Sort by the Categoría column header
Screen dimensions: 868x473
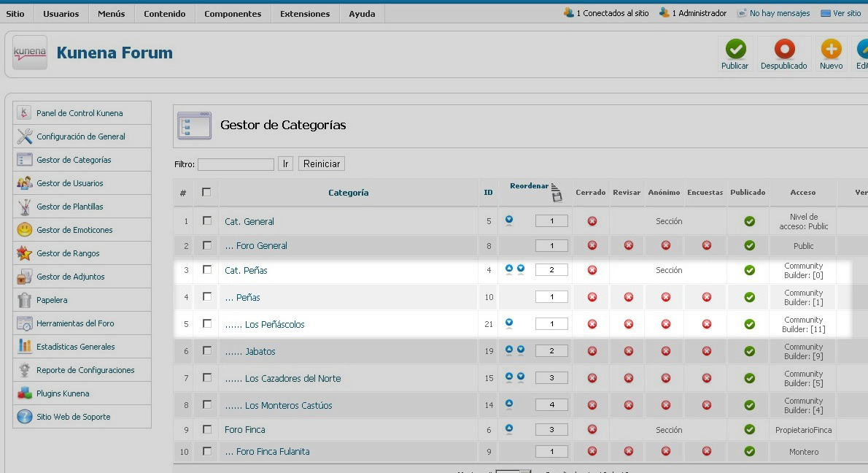coord(348,193)
